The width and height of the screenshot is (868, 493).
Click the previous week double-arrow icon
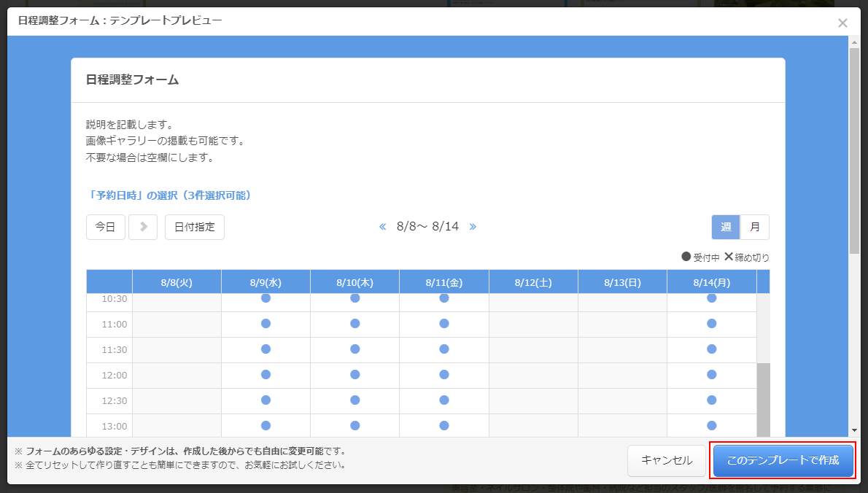[382, 227]
